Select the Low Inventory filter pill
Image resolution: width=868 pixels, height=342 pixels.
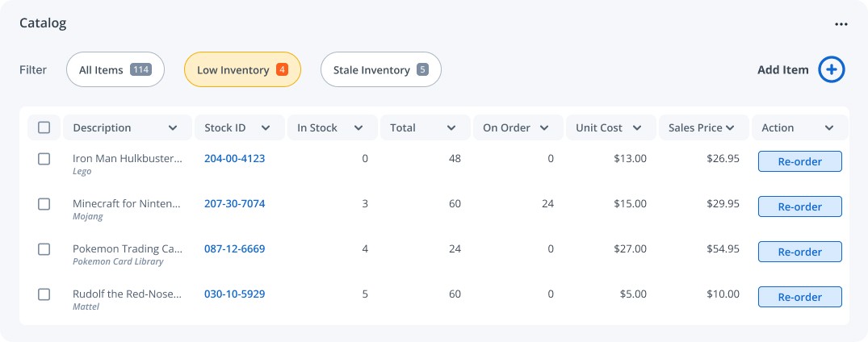pos(242,70)
